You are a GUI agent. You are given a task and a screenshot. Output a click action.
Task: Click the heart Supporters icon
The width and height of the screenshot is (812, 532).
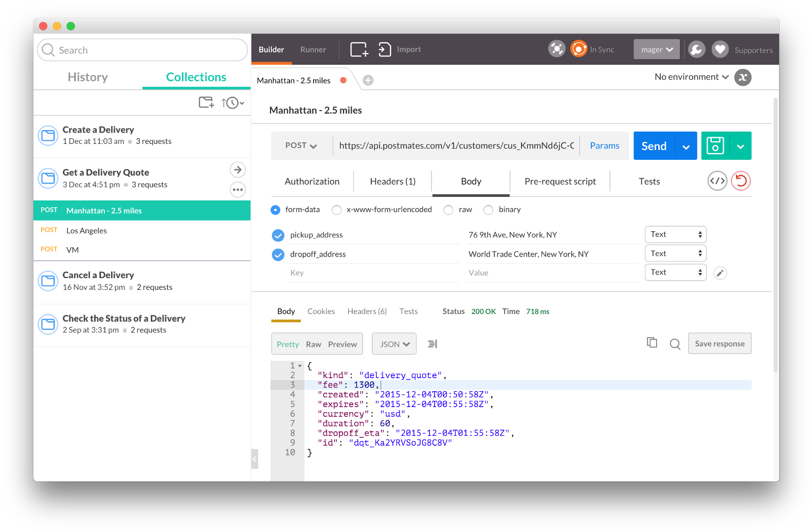(x=720, y=49)
